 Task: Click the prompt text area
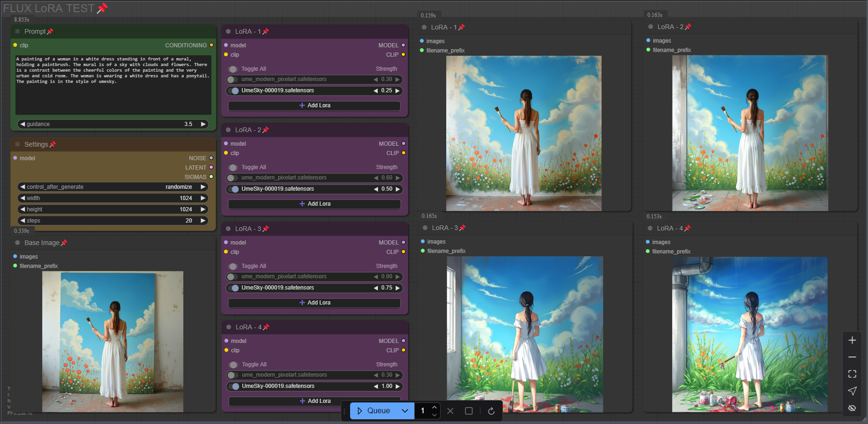pyautogui.click(x=113, y=84)
